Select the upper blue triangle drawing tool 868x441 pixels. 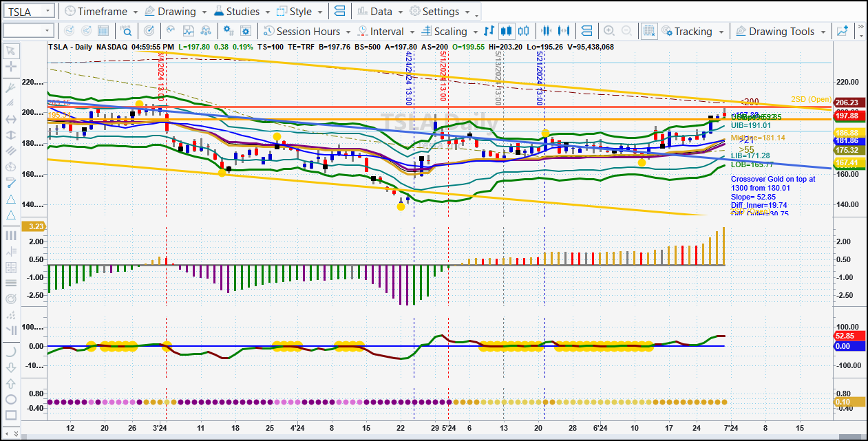(11, 199)
